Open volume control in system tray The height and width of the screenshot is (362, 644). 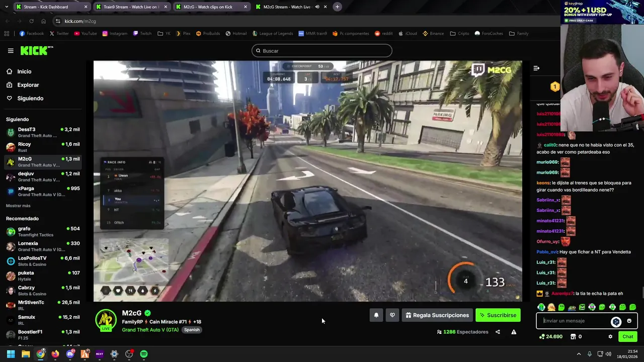point(608,354)
